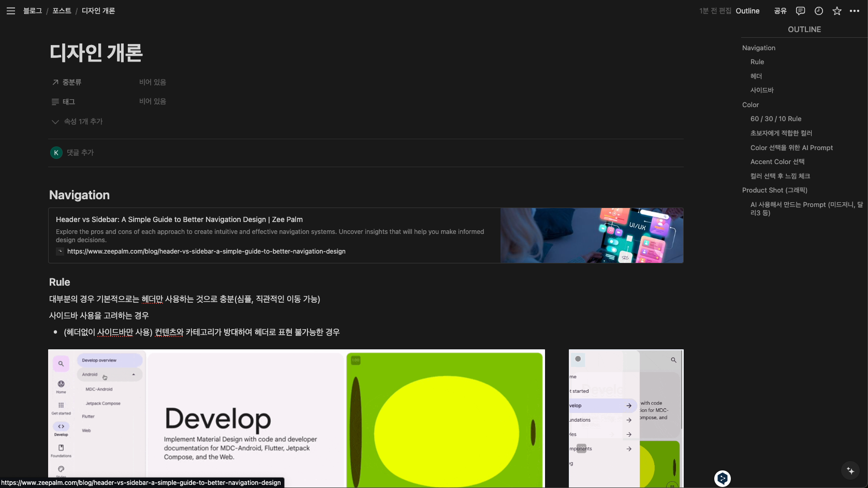Image resolution: width=868 pixels, height=488 pixels.
Task: Click the bookmark favicon beside zeepalm URL
Action: tap(60, 252)
